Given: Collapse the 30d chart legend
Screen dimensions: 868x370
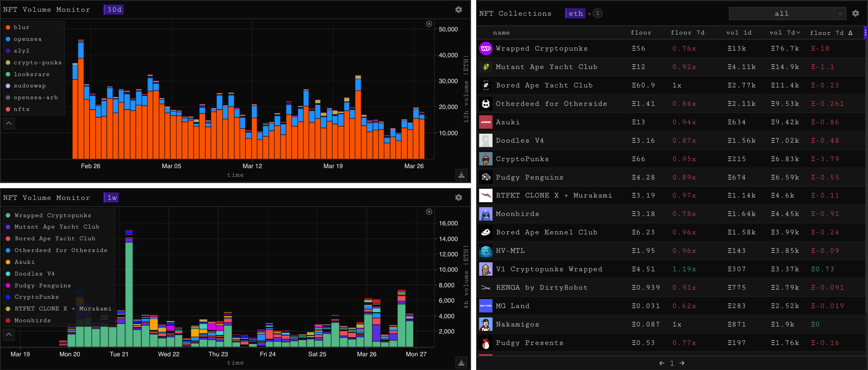Looking at the screenshot, I should coord(9,123).
